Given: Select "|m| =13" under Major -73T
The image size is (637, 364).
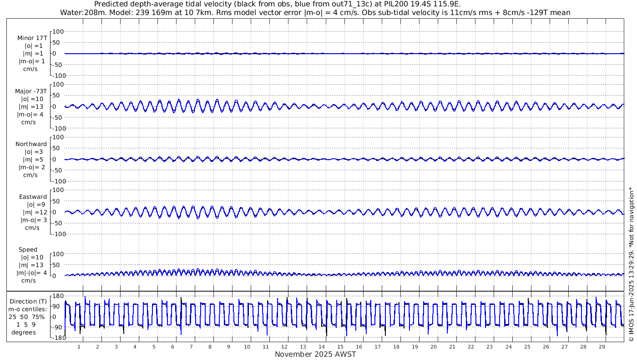Looking at the screenshot, I should pyautogui.click(x=33, y=106).
